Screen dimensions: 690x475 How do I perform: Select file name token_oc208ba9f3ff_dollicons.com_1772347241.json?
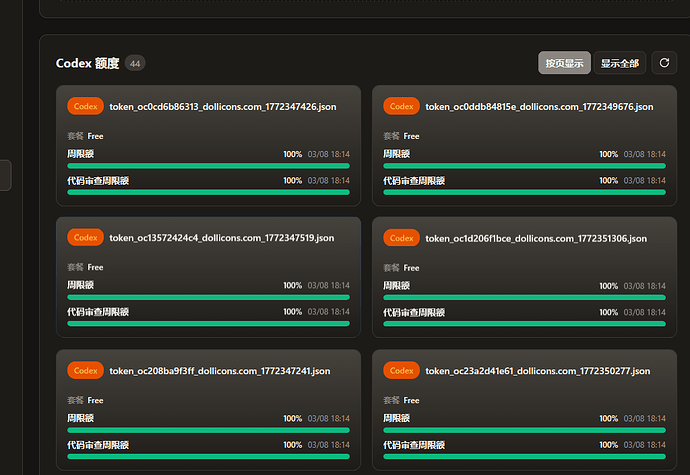click(220, 371)
